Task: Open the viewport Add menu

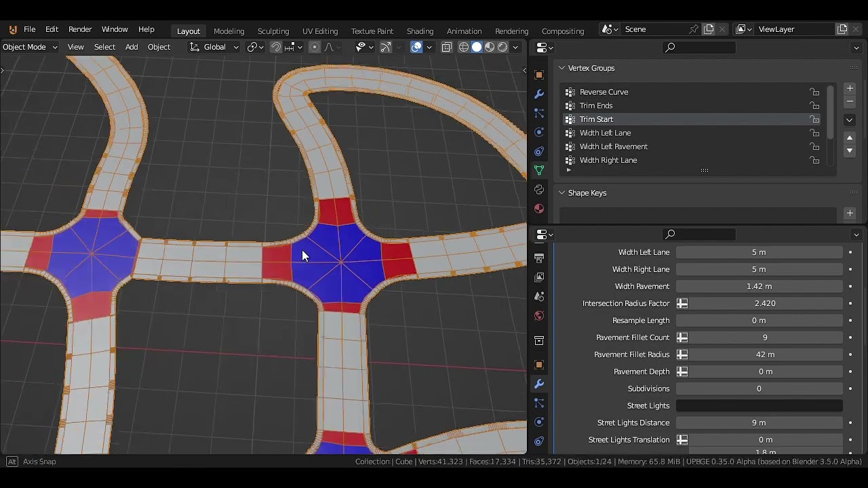Action: pyautogui.click(x=132, y=47)
